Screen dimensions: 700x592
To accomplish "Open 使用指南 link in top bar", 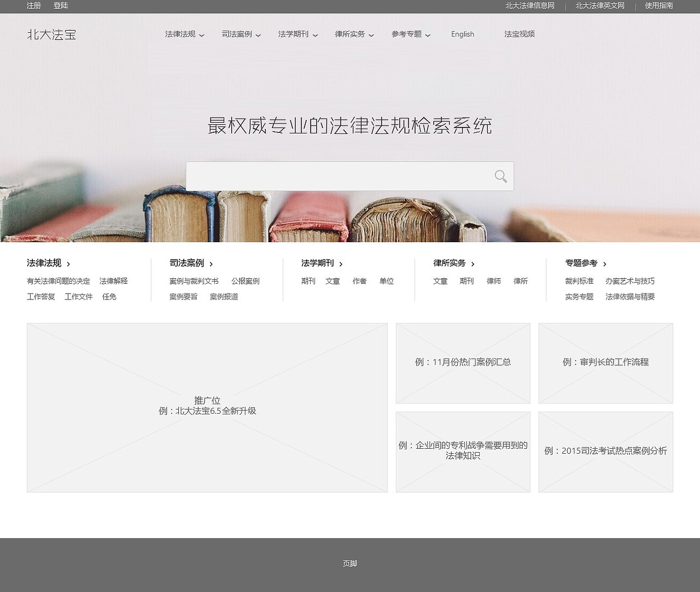I will click(x=659, y=5).
